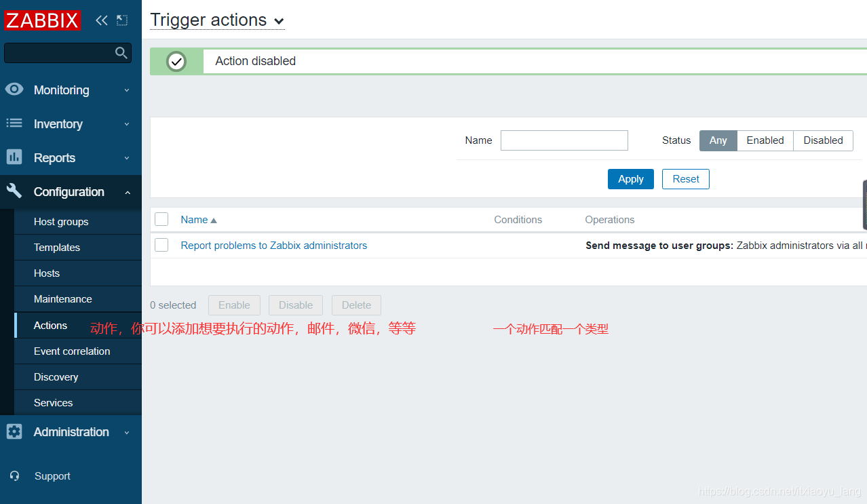This screenshot has width=867, height=504.
Task: Click the Support headset icon
Action: tap(15, 476)
